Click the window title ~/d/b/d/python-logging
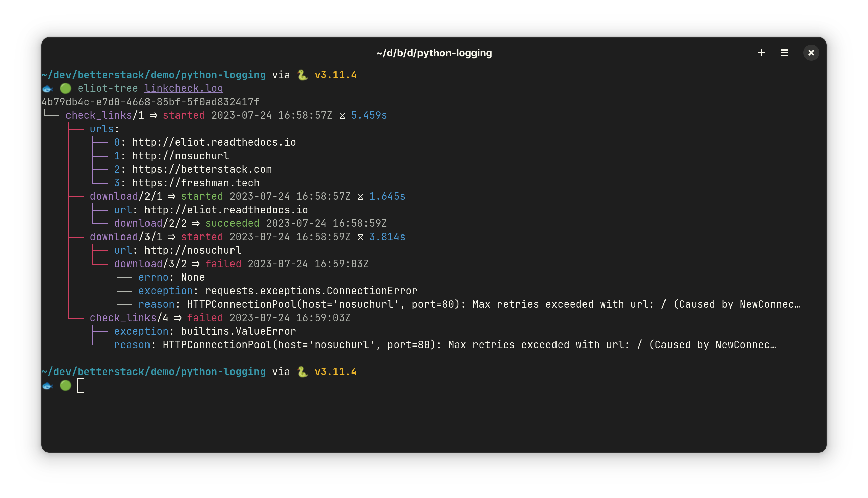Viewport: 868px width, 498px height. click(x=434, y=53)
